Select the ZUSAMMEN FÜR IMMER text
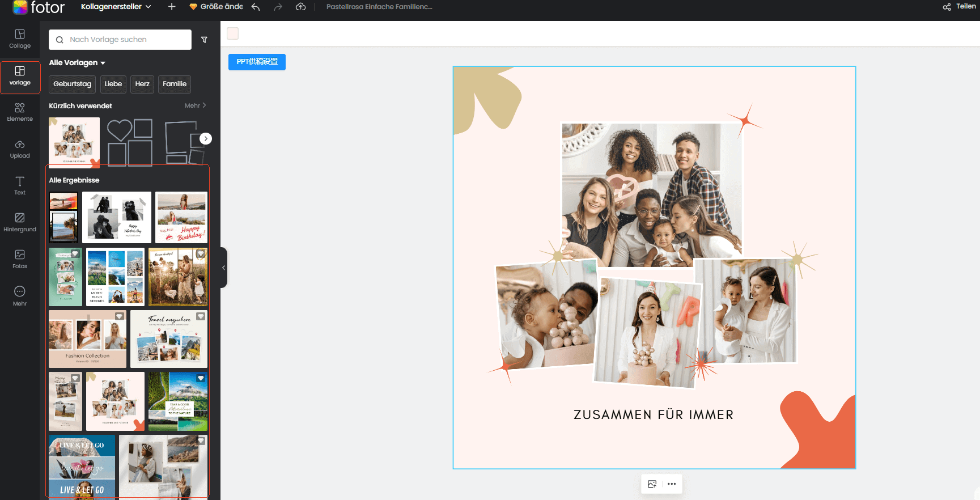 pyautogui.click(x=654, y=415)
